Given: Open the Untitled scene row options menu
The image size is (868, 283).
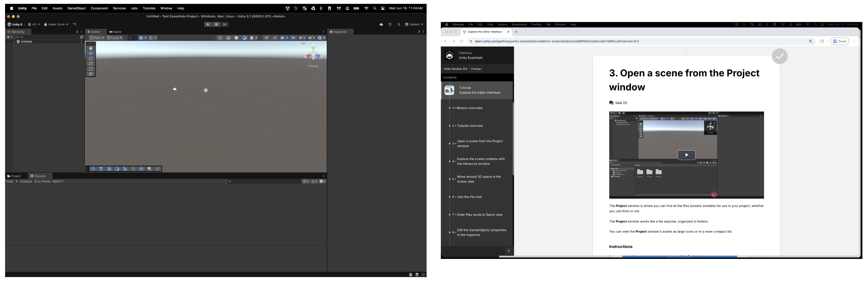Looking at the screenshot, I should 82,42.
